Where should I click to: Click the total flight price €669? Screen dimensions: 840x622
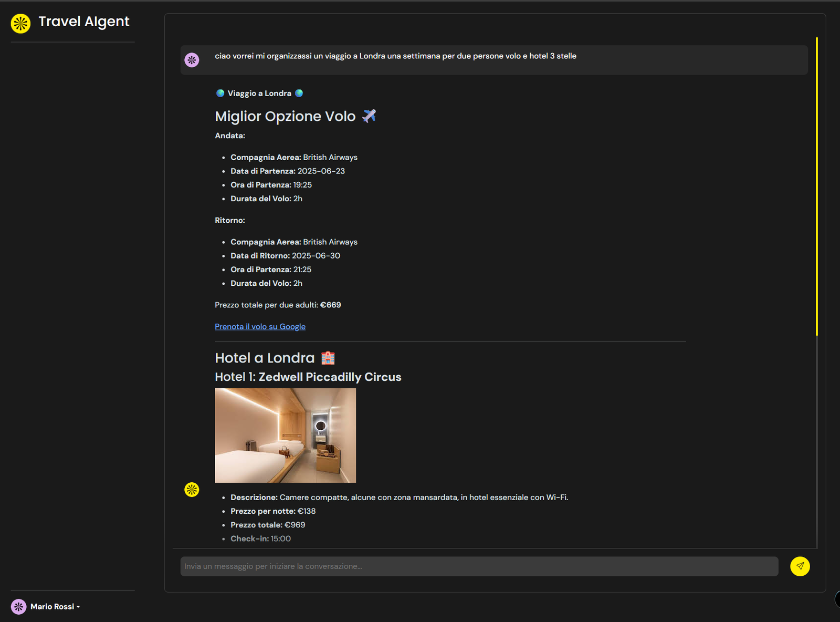[331, 305]
